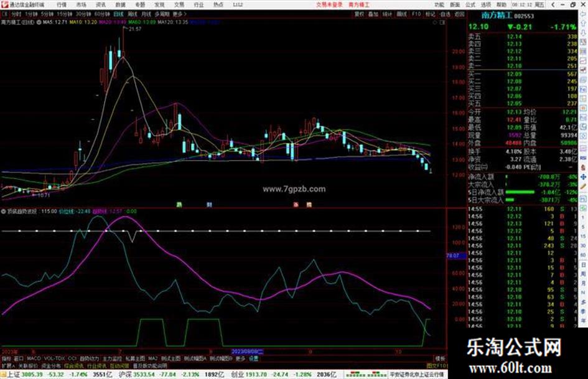The image size is (588, 379).
Task: Open the 帮助 menu
Action: tap(502, 5)
